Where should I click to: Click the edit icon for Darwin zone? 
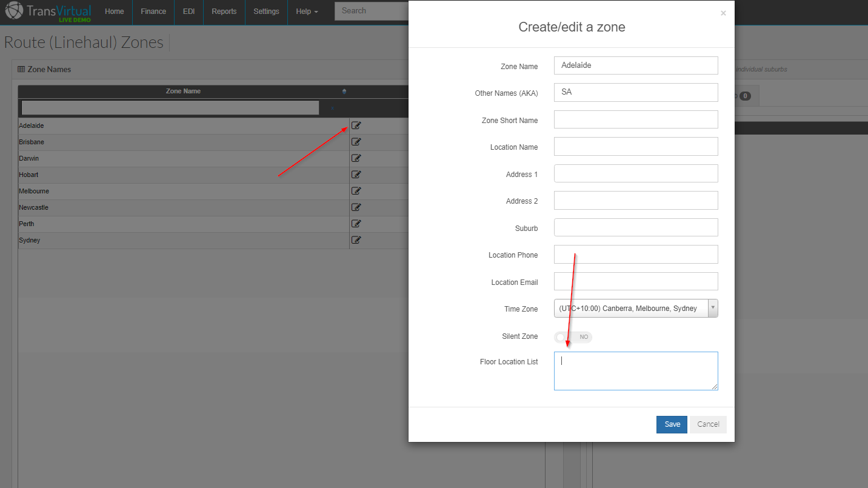(x=356, y=158)
